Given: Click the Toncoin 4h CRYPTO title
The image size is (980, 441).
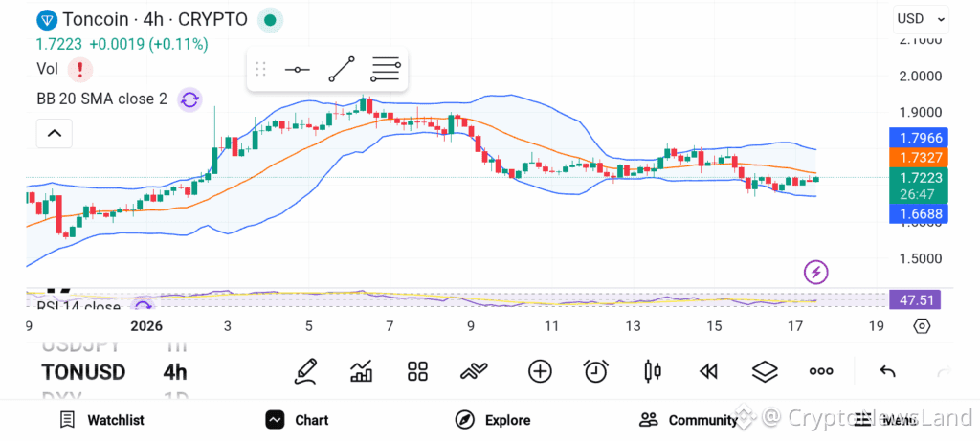Looking at the screenshot, I should pos(155,20).
